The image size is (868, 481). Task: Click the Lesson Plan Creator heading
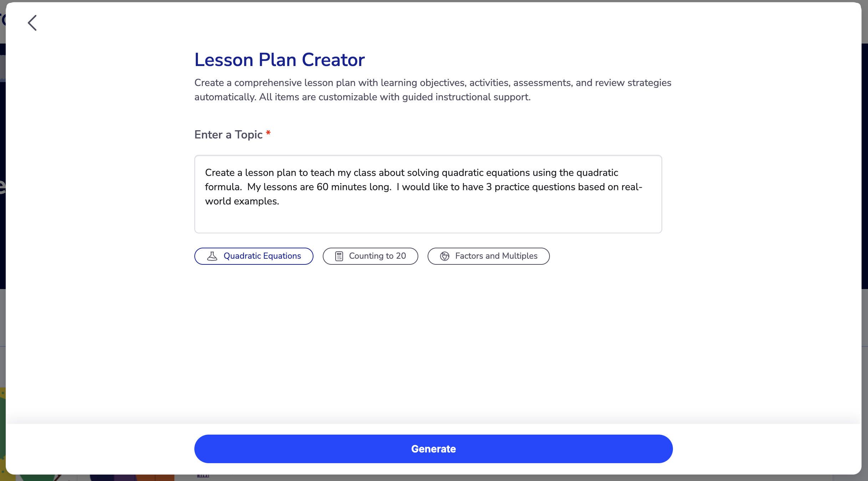click(x=279, y=60)
